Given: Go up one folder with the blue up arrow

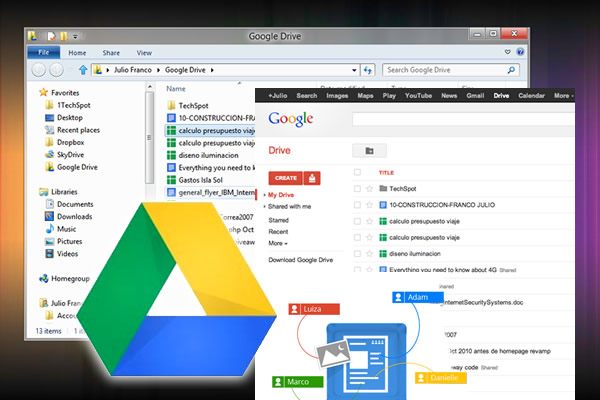Looking at the screenshot, I should (x=83, y=70).
